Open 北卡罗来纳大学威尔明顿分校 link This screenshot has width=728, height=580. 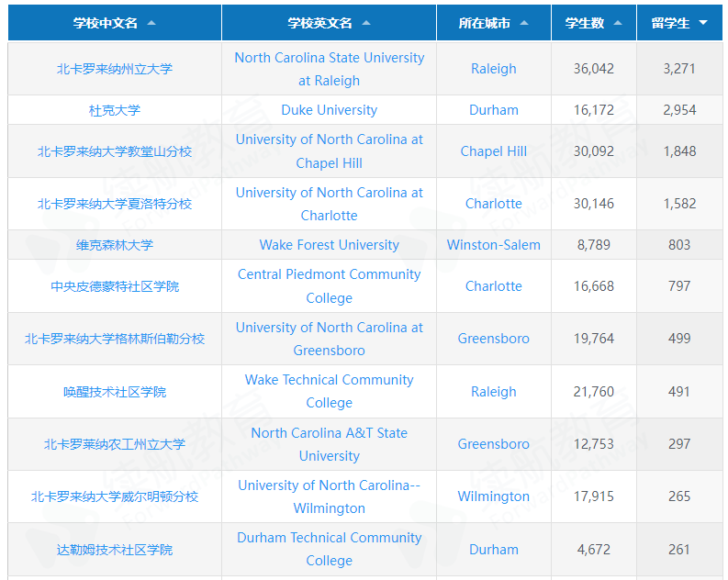(115, 496)
